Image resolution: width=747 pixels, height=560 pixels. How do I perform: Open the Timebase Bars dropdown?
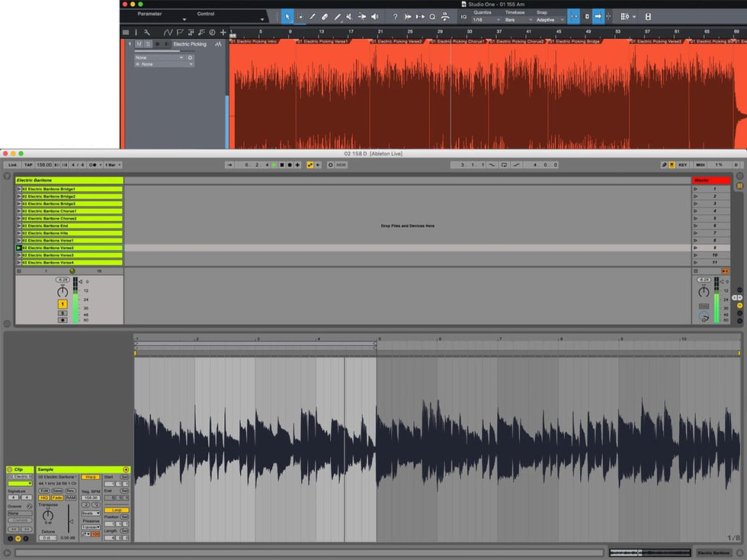(515, 20)
